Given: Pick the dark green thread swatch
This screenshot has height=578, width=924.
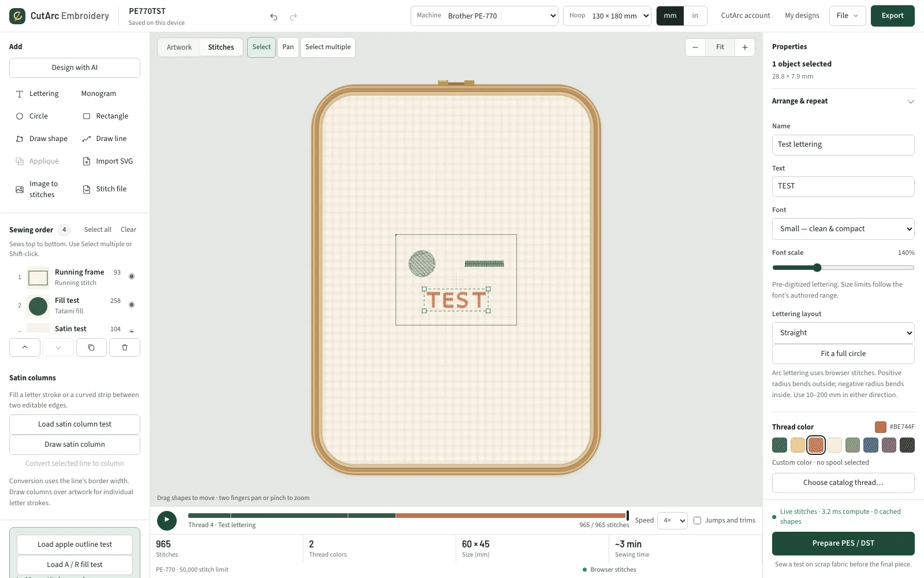Looking at the screenshot, I should tap(780, 445).
